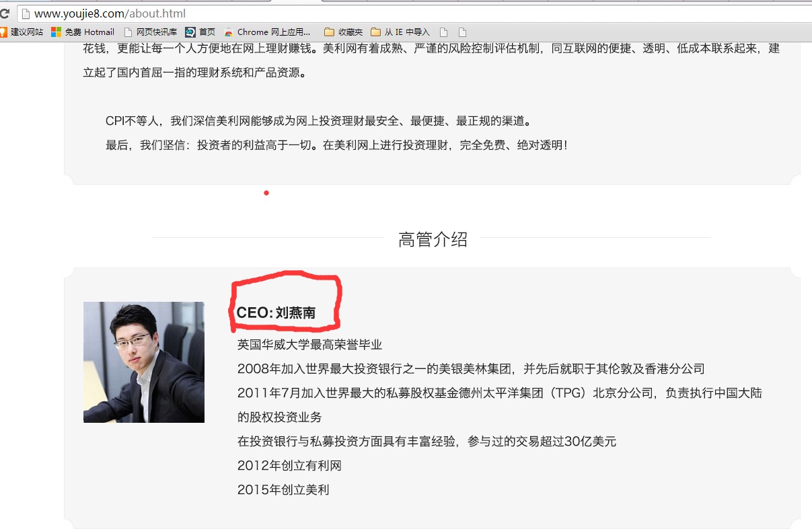The image size is (812, 529).
Task: Focus the URL address bar
Action: pos(414,13)
